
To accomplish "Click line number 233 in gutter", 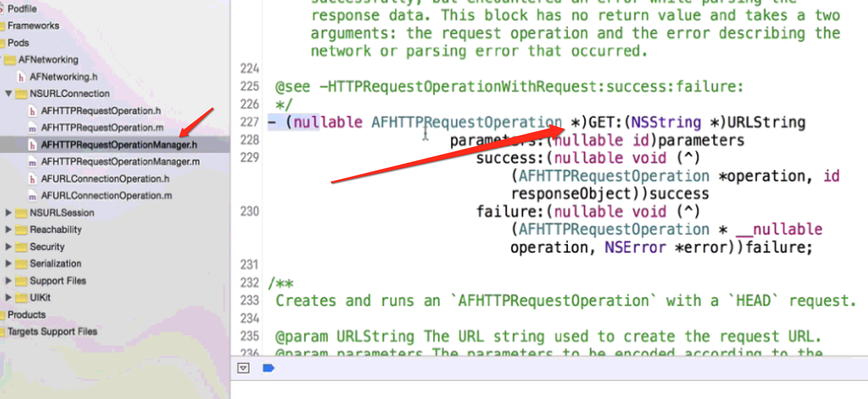I will click(x=250, y=301).
